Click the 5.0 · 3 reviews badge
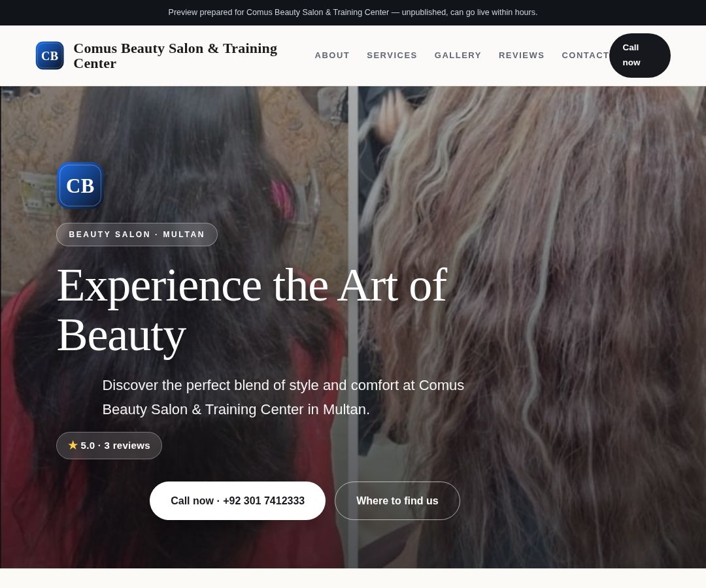The image size is (706, 588). tap(109, 446)
